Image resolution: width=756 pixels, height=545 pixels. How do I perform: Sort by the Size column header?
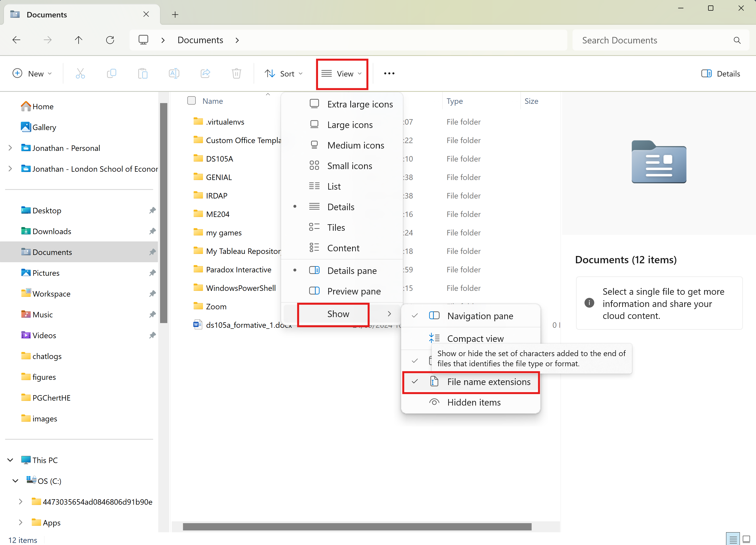pos(531,101)
